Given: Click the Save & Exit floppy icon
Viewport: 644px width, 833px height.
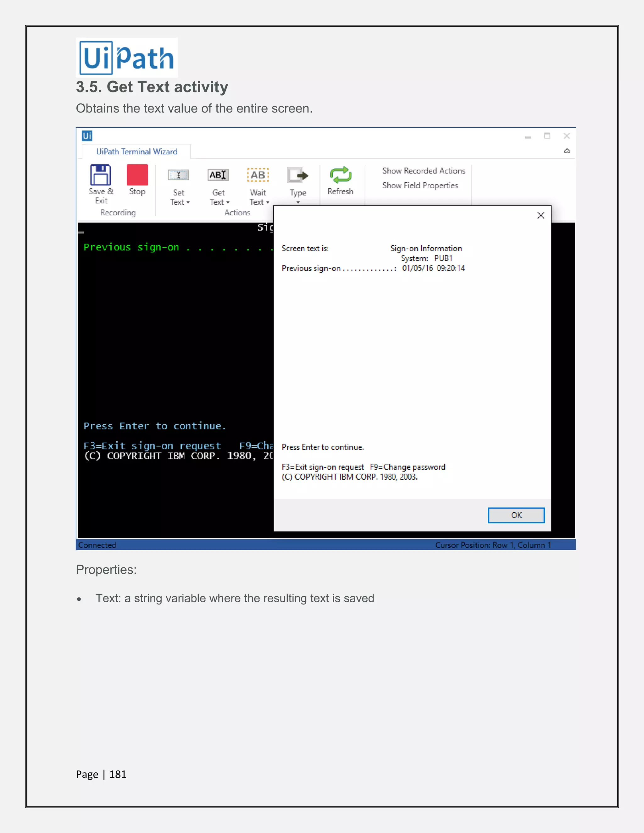Looking at the screenshot, I should (101, 175).
